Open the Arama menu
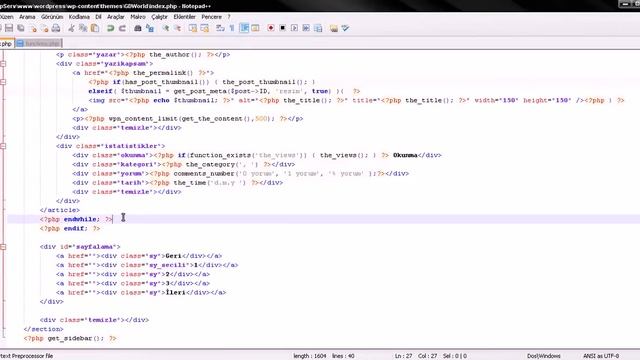 click(27, 17)
